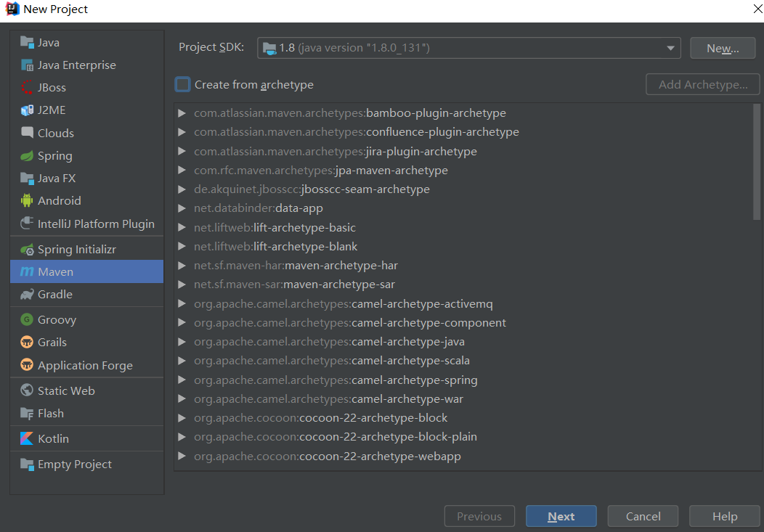This screenshot has height=532, width=764.
Task: Click the Add Archetype... button
Action: 702,84
